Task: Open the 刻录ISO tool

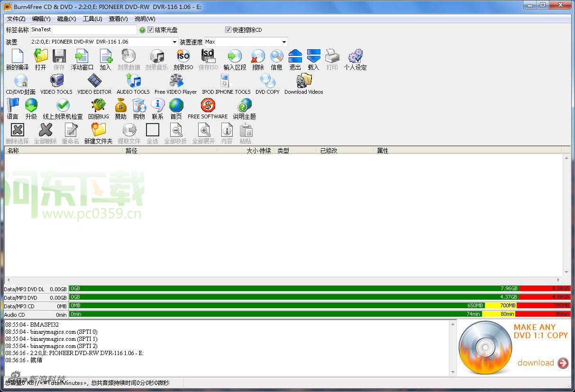Action: pos(183,59)
